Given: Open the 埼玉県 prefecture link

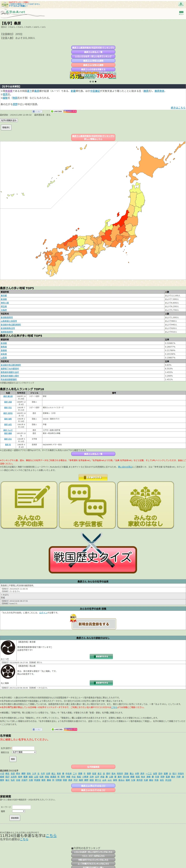Looking at the screenshot, I should coord(4,306).
